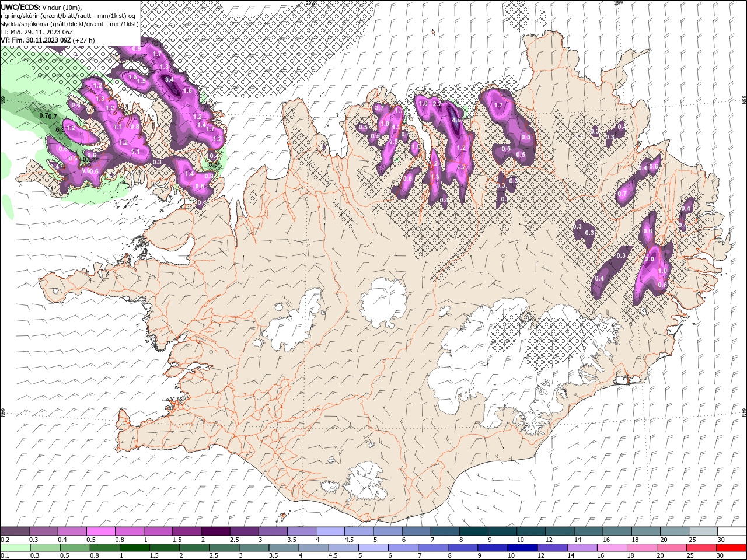Click the 'Vindur (10m),' header label
Screen dimensions: 747x560
(62, 7)
